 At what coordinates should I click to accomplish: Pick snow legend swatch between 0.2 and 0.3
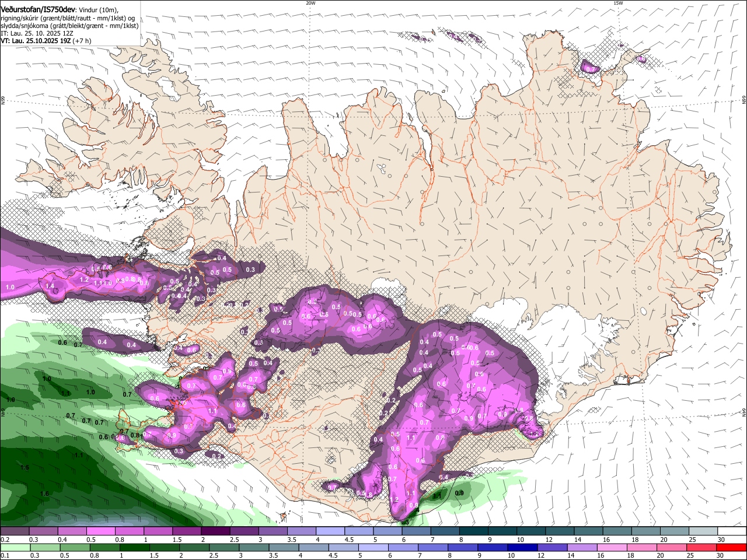pos(15,531)
